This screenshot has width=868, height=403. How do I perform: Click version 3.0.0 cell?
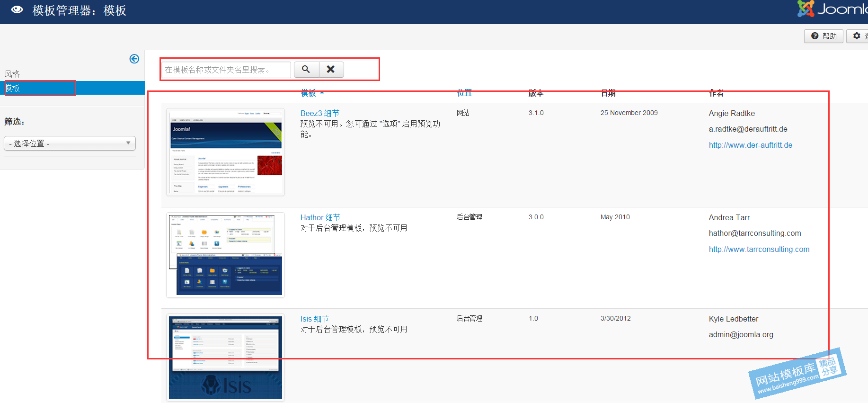(536, 217)
